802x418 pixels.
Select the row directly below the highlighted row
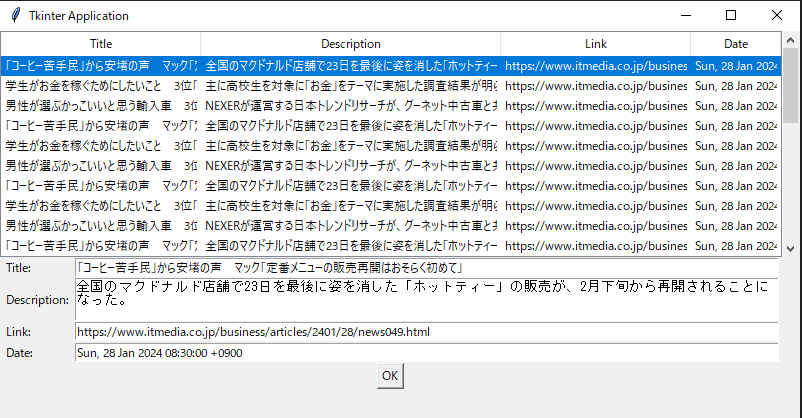(x=100, y=85)
